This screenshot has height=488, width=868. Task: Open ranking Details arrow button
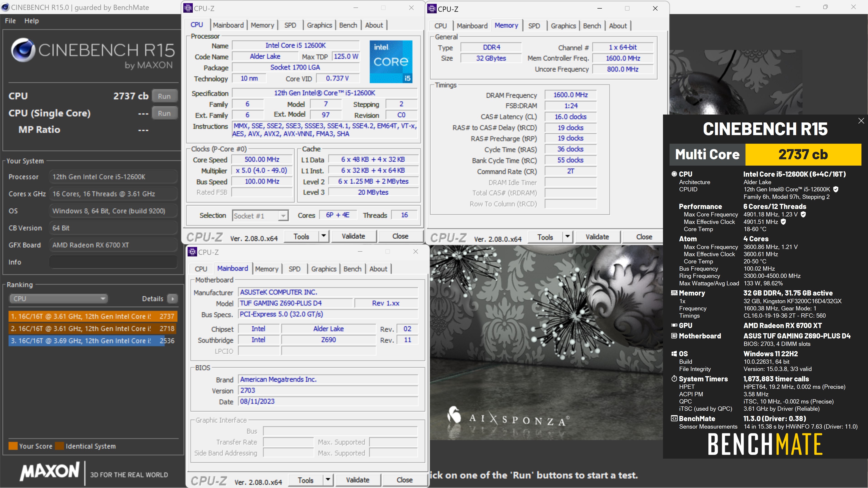(172, 299)
